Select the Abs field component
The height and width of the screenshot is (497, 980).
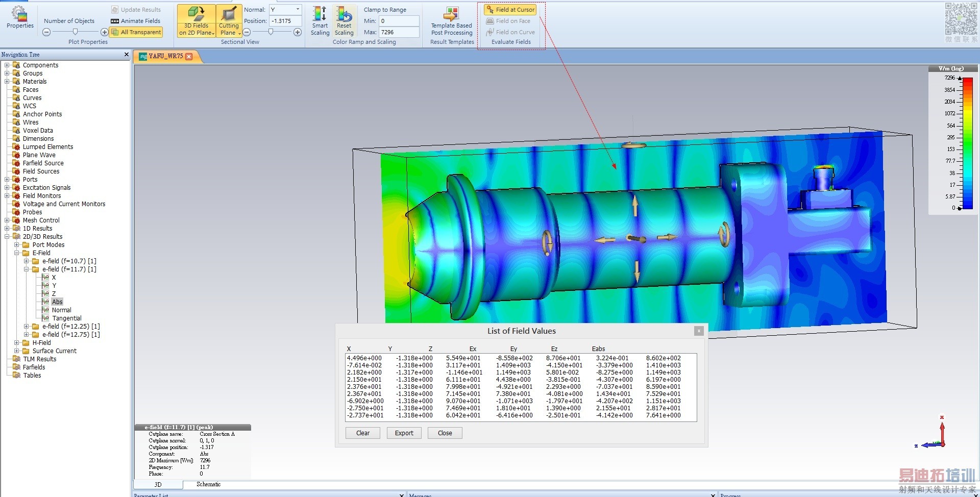click(57, 302)
